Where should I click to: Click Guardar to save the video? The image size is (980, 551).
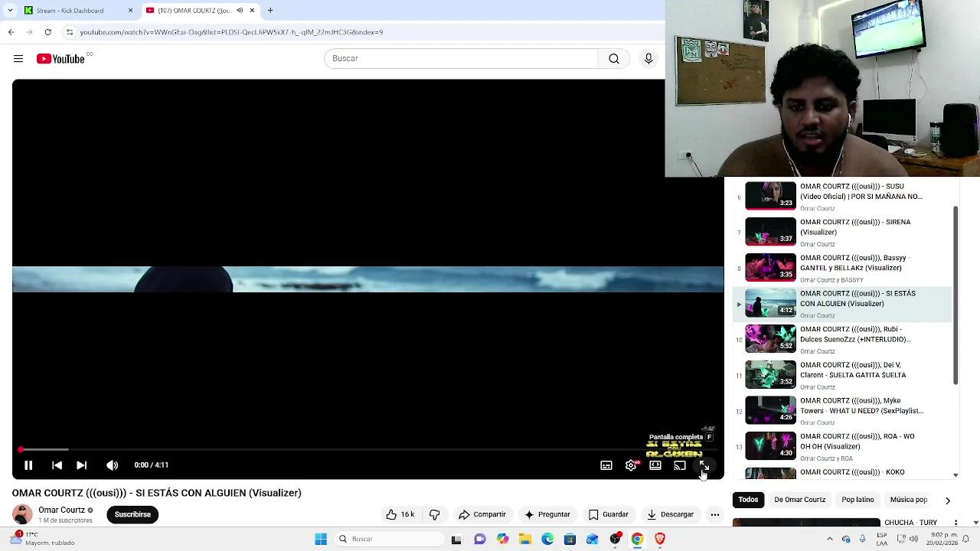tap(609, 514)
